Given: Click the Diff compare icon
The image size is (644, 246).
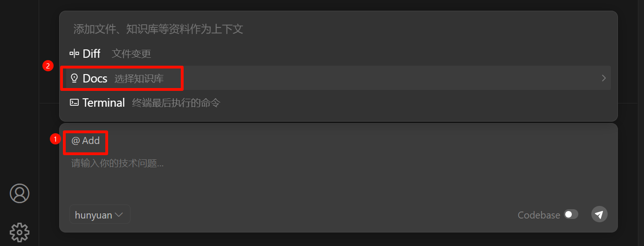Looking at the screenshot, I should 74,54.
